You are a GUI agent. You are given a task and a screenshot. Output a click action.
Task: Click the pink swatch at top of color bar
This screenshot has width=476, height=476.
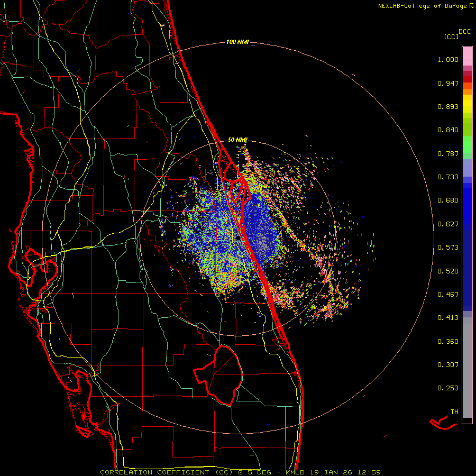click(467, 57)
